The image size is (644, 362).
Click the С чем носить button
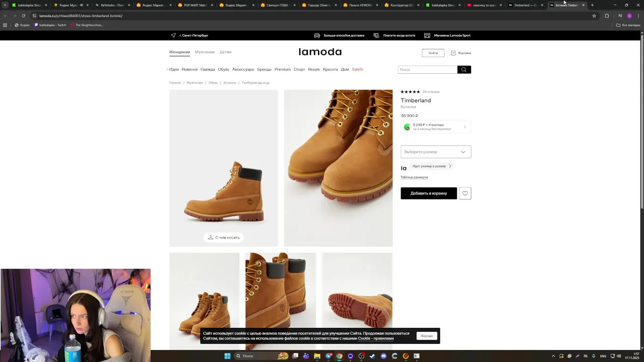(223, 237)
